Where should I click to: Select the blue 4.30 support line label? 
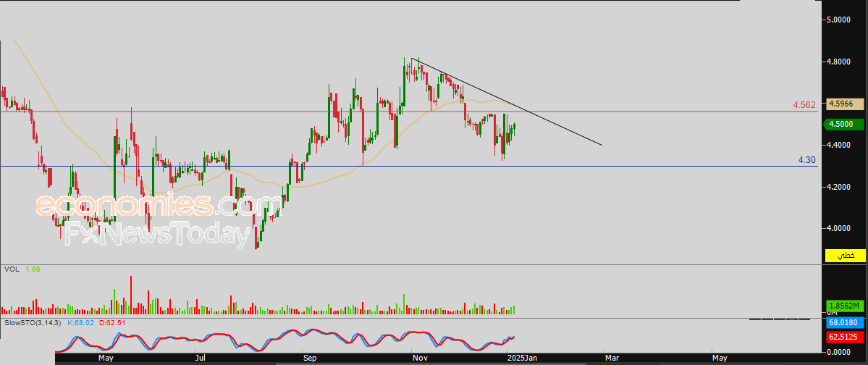(807, 159)
